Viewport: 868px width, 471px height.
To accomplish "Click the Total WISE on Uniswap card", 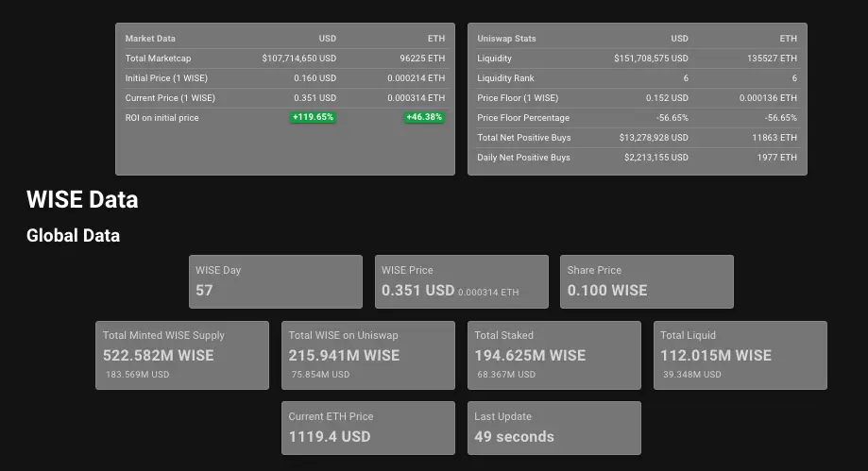I will (x=368, y=355).
